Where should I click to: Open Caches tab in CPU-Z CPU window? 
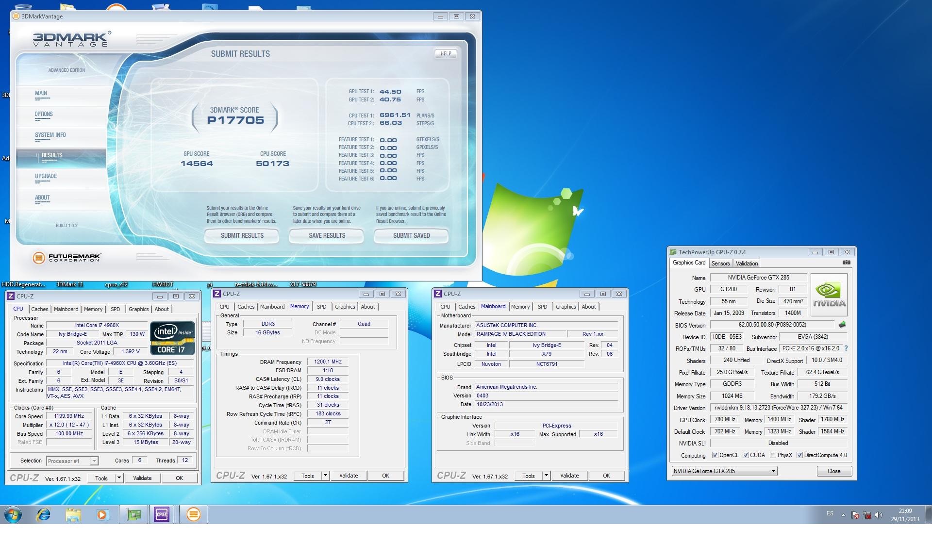click(x=40, y=309)
